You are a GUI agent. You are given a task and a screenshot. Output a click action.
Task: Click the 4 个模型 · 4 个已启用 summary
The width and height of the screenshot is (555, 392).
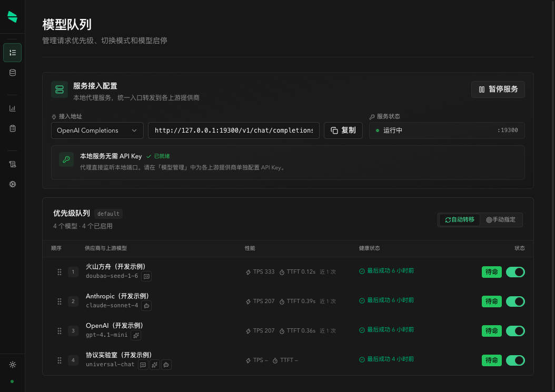coord(83,226)
